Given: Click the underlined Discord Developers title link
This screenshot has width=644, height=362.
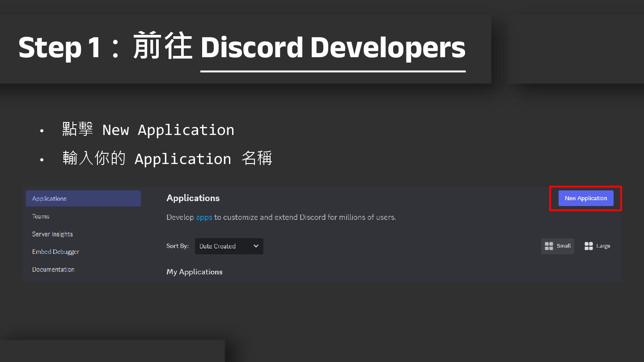Looking at the screenshot, I should (333, 48).
